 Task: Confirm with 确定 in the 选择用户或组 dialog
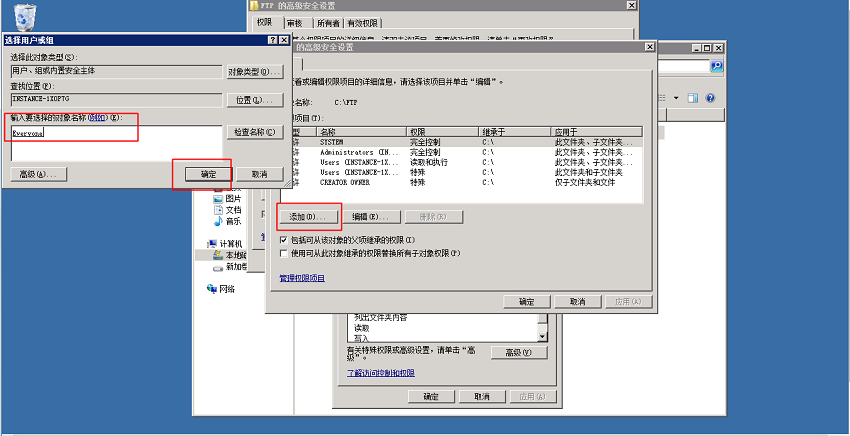[x=208, y=174]
